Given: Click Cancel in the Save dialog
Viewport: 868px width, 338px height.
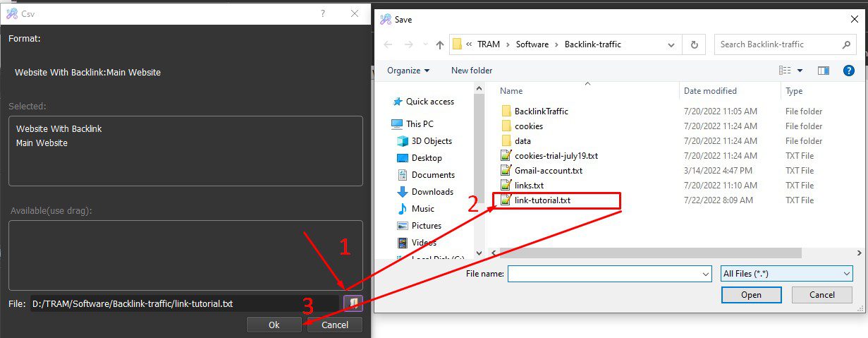Looking at the screenshot, I should (822, 295).
